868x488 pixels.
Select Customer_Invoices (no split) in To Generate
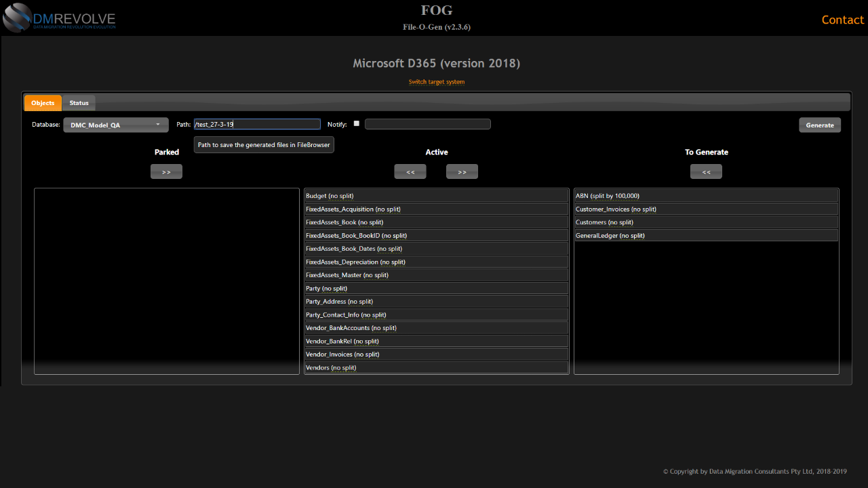[706, 209]
